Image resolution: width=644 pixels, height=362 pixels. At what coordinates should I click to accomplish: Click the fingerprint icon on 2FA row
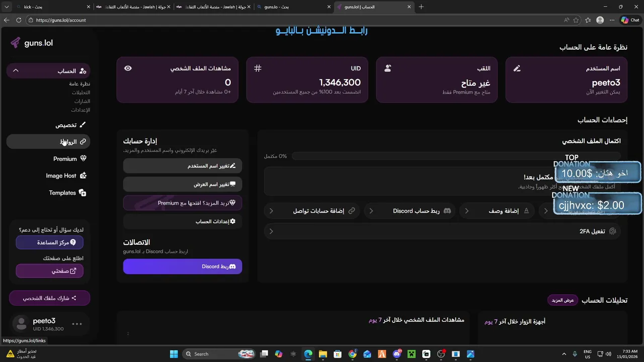pyautogui.click(x=612, y=231)
